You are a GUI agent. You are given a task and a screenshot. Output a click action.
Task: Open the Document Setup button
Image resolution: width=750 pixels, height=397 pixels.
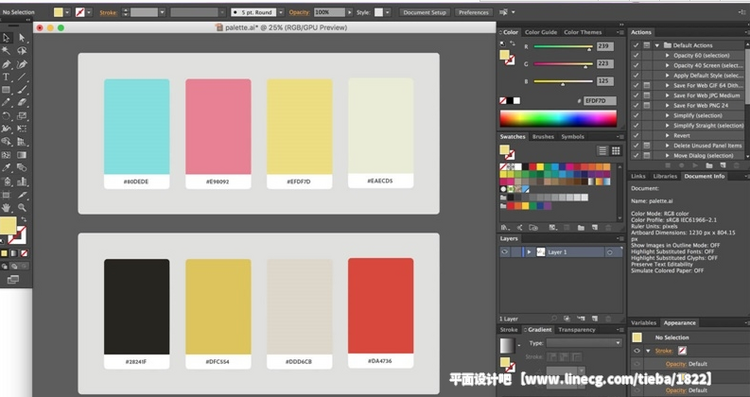click(x=424, y=12)
